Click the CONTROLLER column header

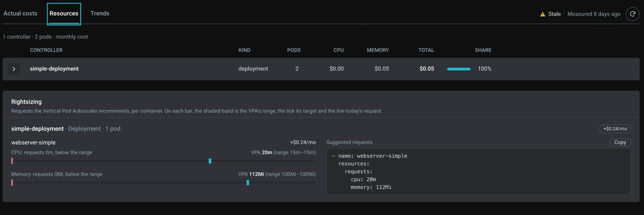[x=46, y=50]
